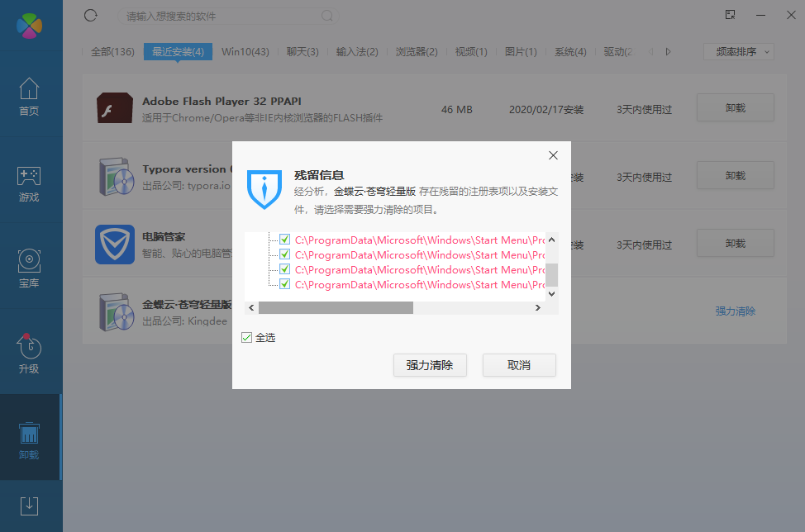Click the blue shield icon in the dialog
Screen dimensions: 805x532
coord(264,189)
